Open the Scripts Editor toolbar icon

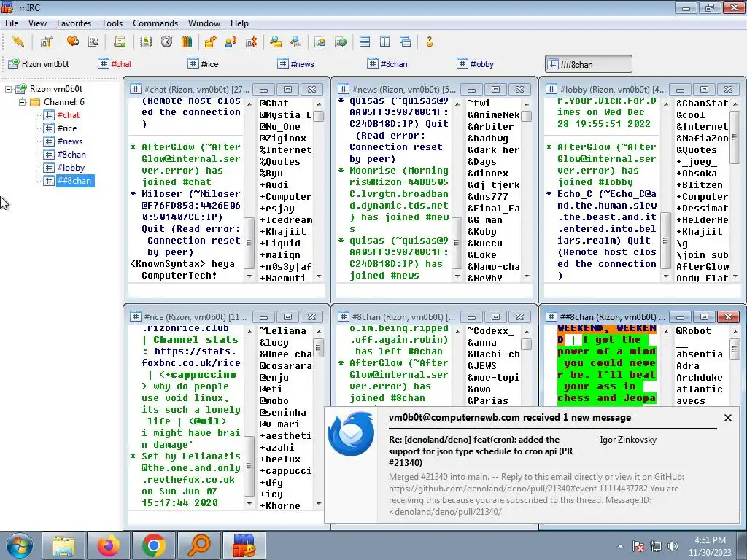[120, 42]
